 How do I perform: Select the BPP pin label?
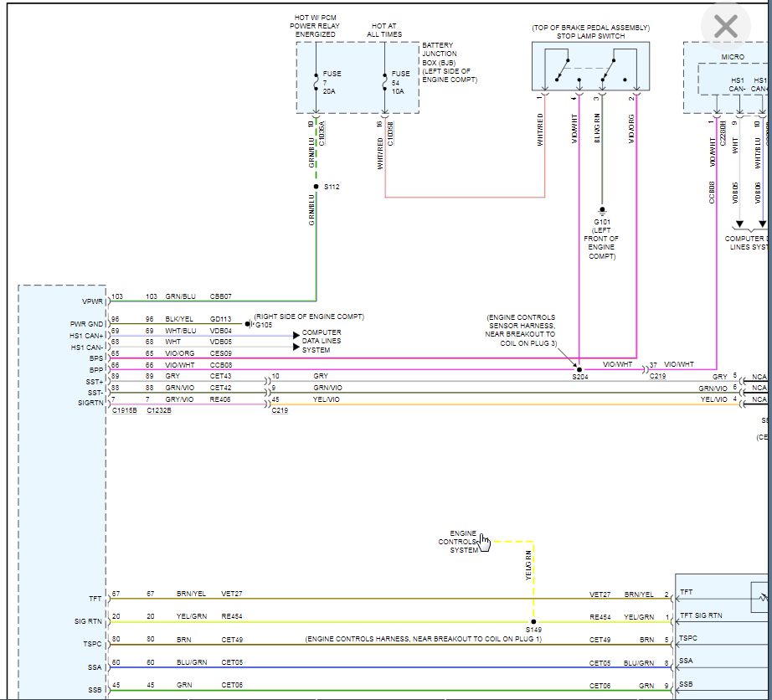97,369
